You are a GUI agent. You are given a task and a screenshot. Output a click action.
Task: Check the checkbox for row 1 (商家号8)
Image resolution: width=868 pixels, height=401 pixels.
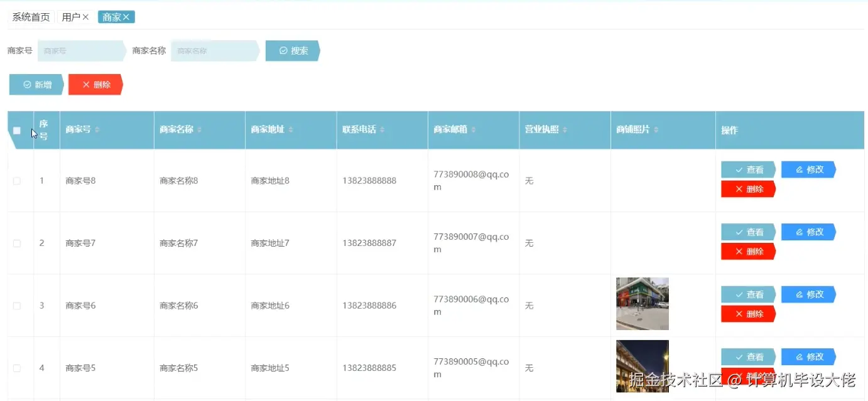pos(16,180)
